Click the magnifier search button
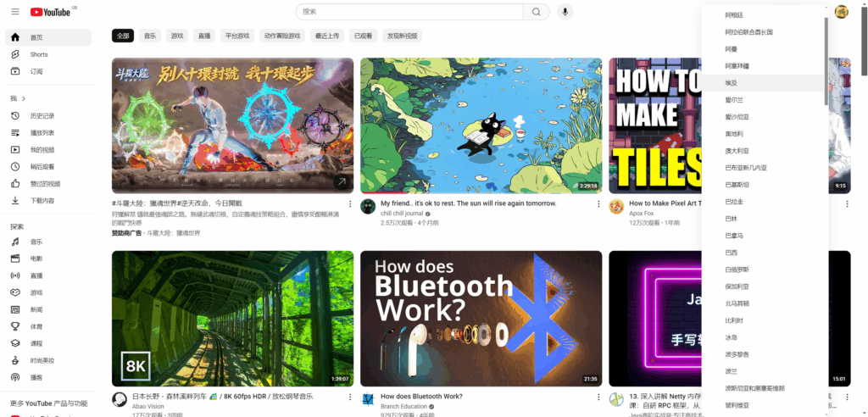This screenshot has width=868, height=417. point(536,12)
